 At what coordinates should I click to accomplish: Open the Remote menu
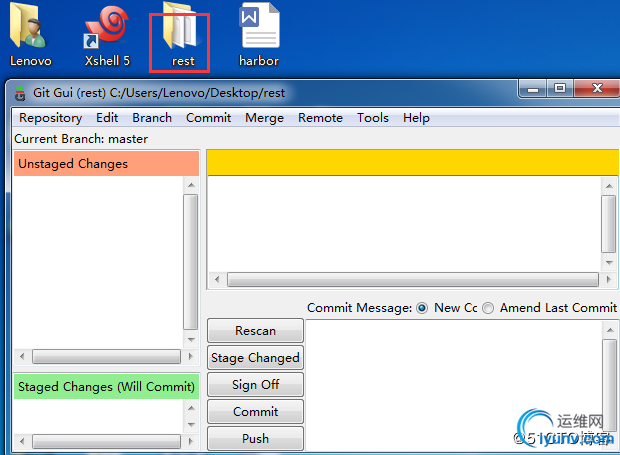(320, 118)
